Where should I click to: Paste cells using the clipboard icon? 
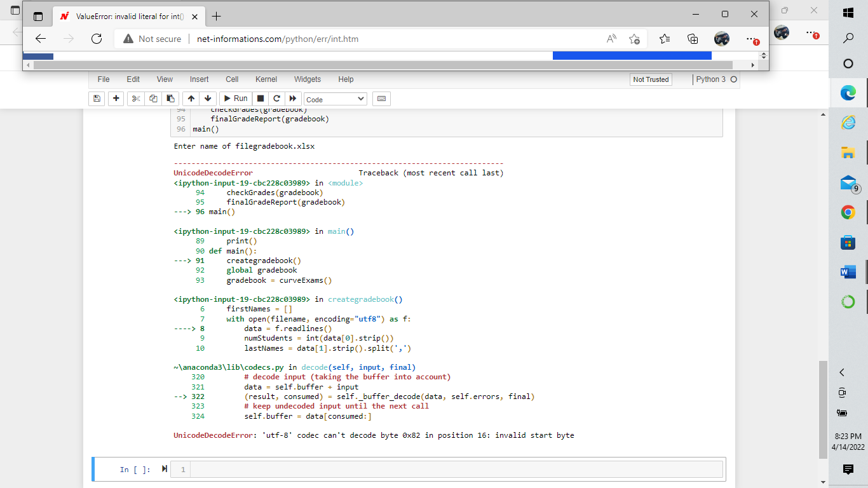(170, 98)
